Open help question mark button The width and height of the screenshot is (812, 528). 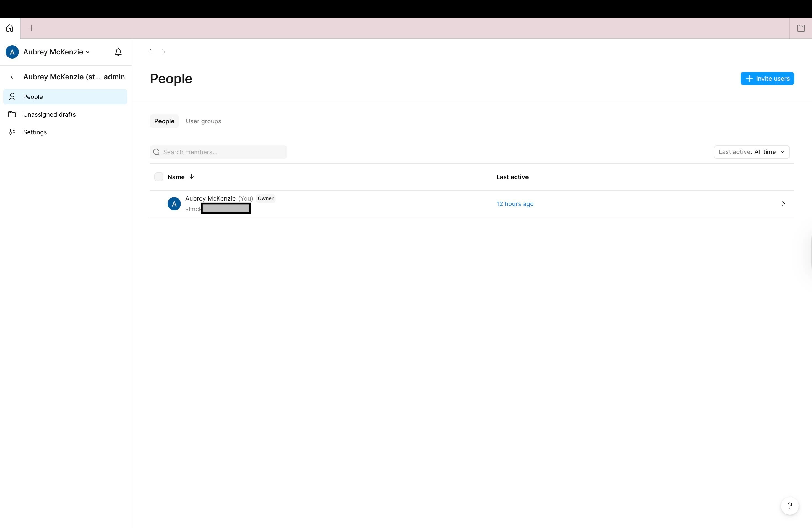click(790, 506)
